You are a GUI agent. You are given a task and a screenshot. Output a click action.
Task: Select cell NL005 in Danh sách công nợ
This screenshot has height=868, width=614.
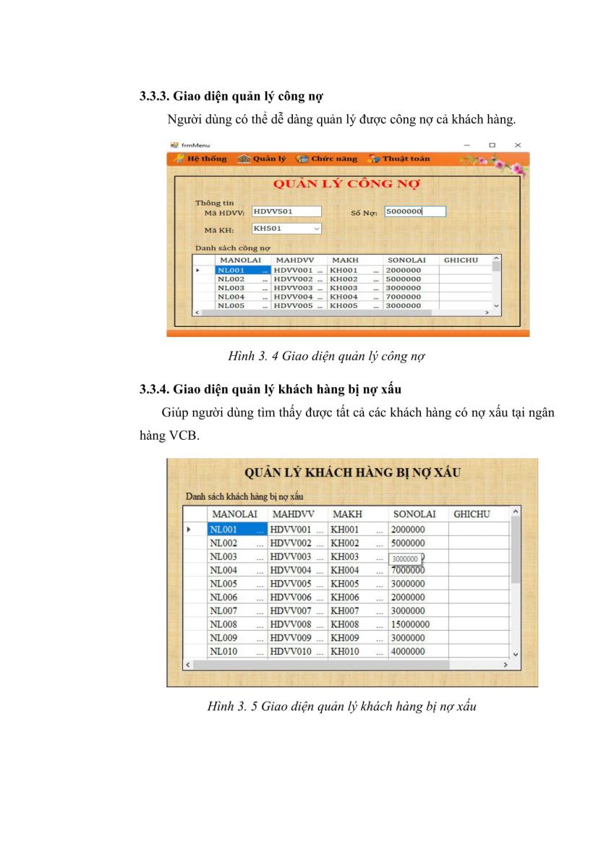point(242,305)
